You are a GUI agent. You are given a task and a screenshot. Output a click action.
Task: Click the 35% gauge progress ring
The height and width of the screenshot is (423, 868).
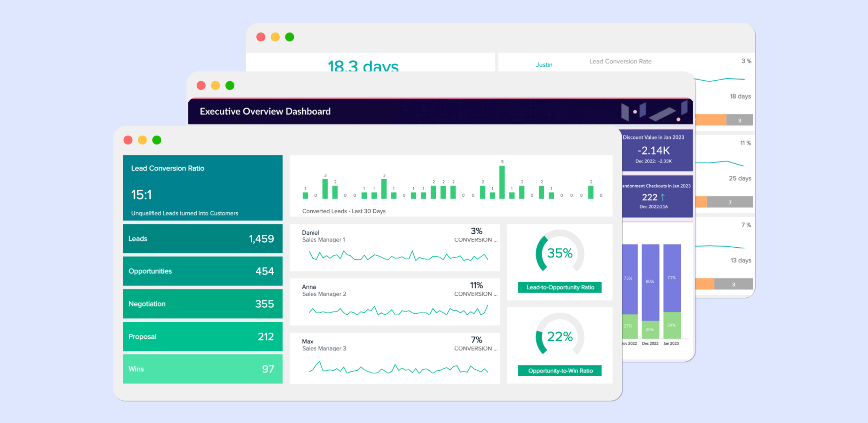(x=539, y=254)
